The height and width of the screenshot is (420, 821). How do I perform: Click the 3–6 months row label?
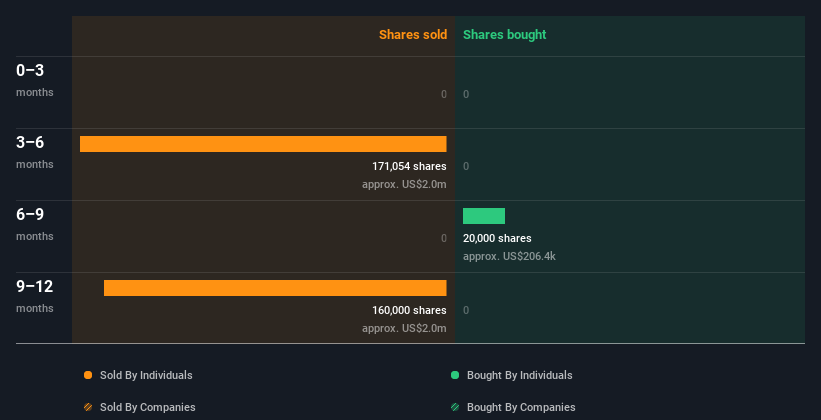pyautogui.click(x=35, y=152)
